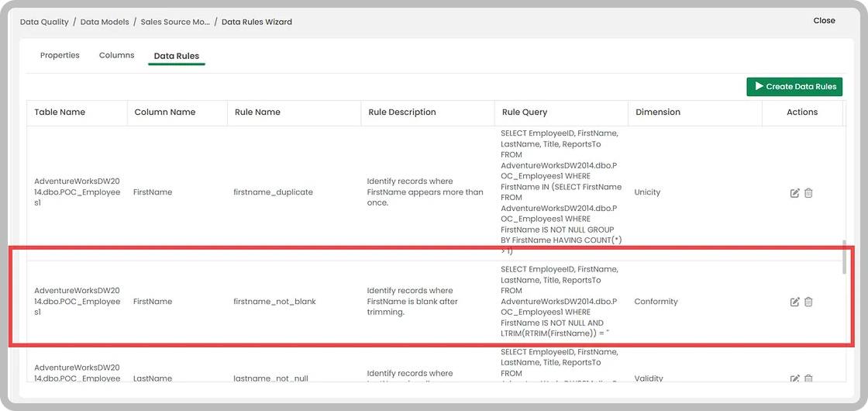
Task: Close the Data Rules Wizard
Action: [x=824, y=20]
